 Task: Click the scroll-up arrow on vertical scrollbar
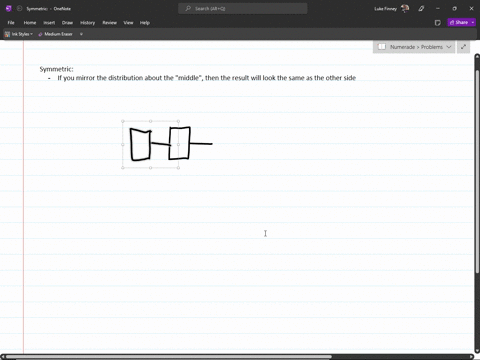click(477, 57)
